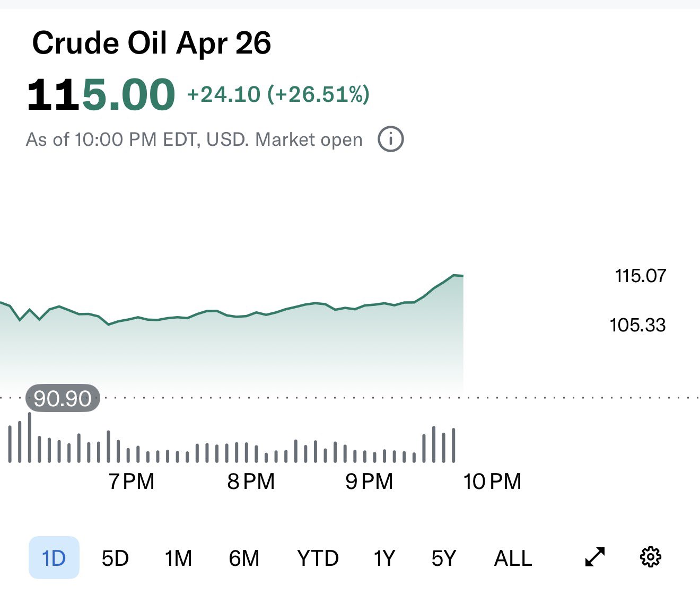The width and height of the screenshot is (700, 604).
Task: View the 1Y chart range
Action: [x=384, y=558]
